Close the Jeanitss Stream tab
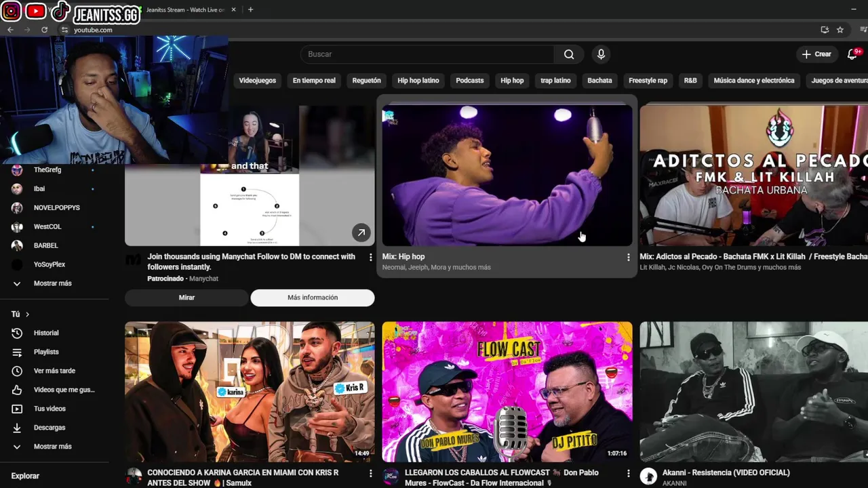 (234, 9)
